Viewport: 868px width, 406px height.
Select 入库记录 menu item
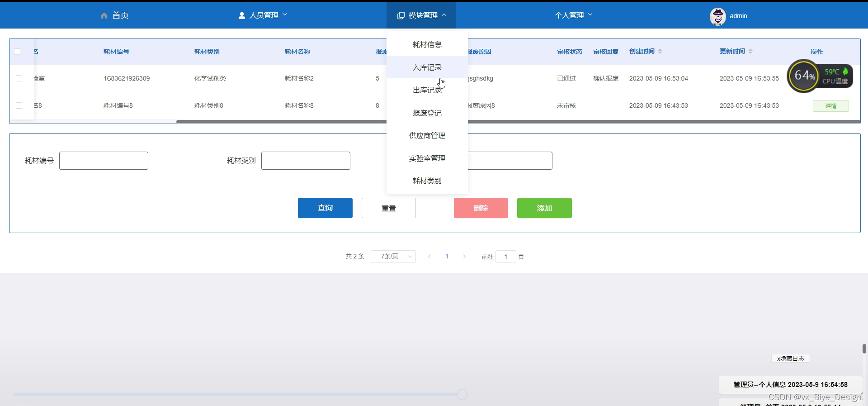[x=427, y=67]
